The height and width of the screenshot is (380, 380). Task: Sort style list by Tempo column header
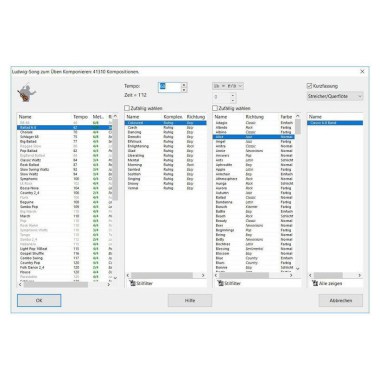pos(80,117)
